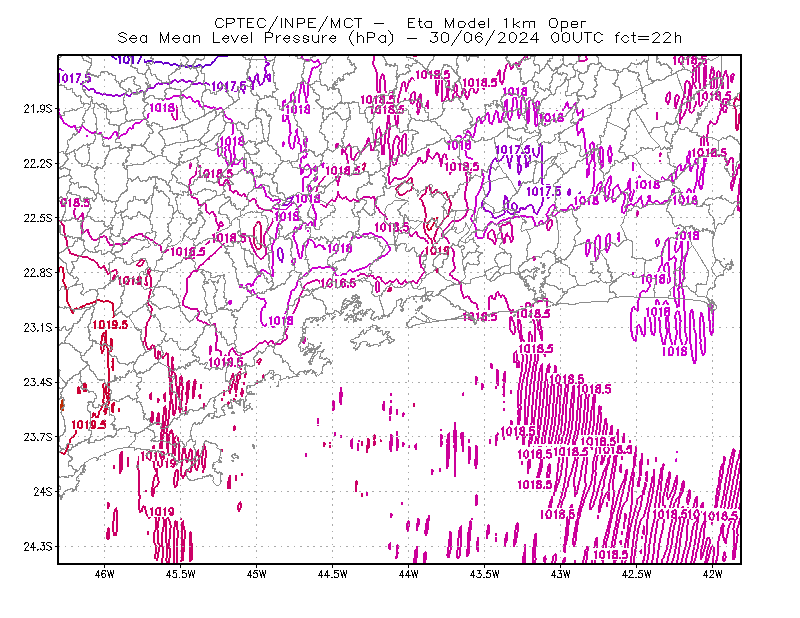This screenshot has width=800, height=618.
Task: Click the 44.5W longitude axis label
Action: click(x=333, y=574)
